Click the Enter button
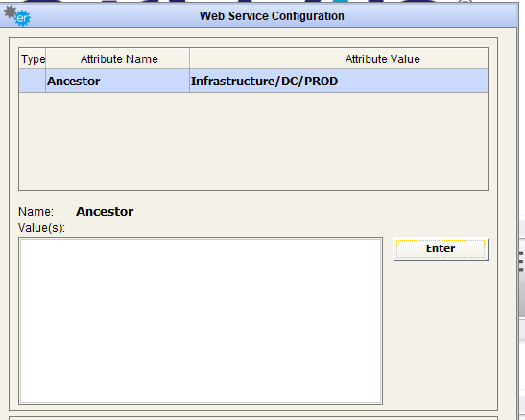 [441, 248]
